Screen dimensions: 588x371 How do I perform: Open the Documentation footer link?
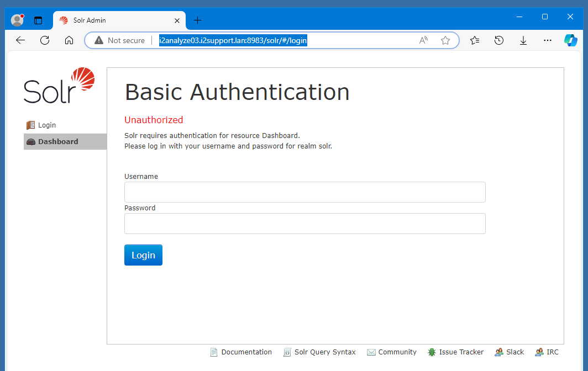[x=246, y=352]
